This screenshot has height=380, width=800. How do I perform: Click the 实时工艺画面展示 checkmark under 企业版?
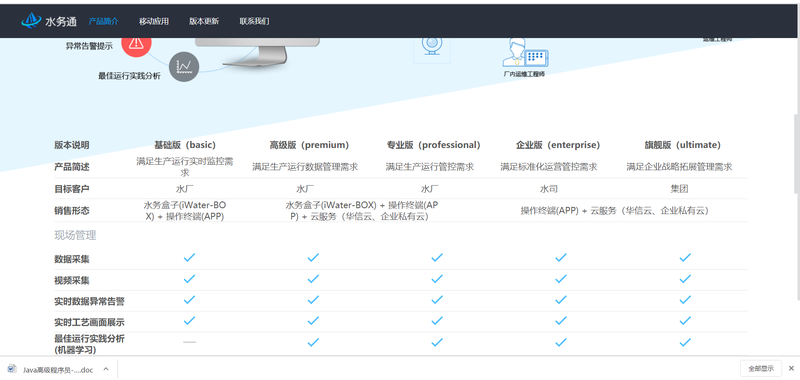pos(561,321)
